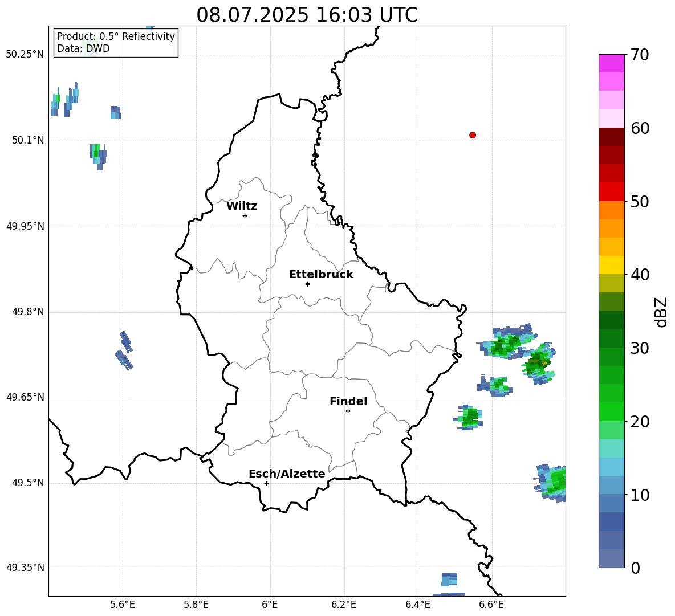Click 'Data: DWD' text in legend box
This screenshot has height=616, width=675.
[x=83, y=48]
